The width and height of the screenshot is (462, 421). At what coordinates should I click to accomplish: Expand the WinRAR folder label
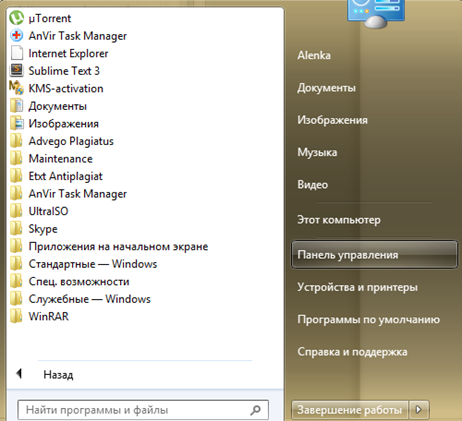(x=49, y=316)
